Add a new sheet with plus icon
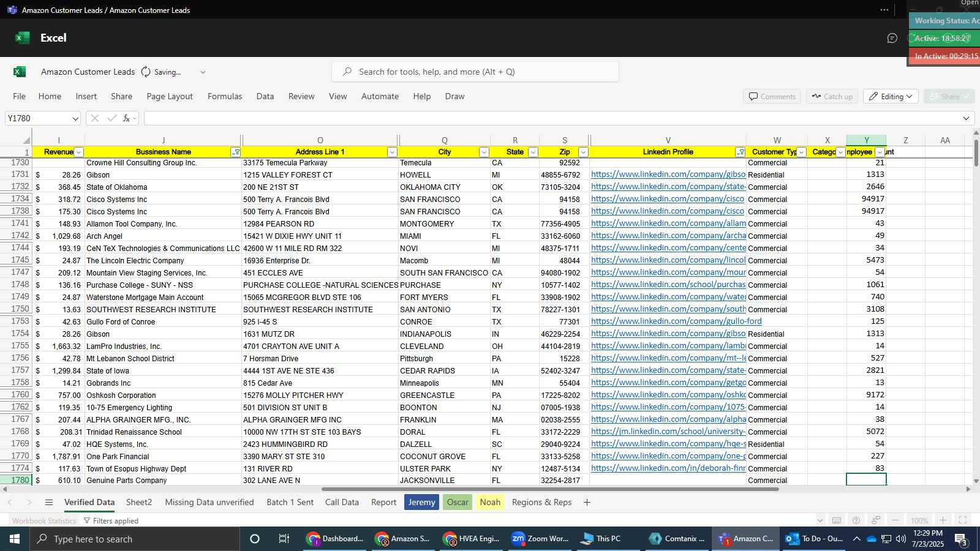This screenshot has height=551, width=980. (587, 502)
